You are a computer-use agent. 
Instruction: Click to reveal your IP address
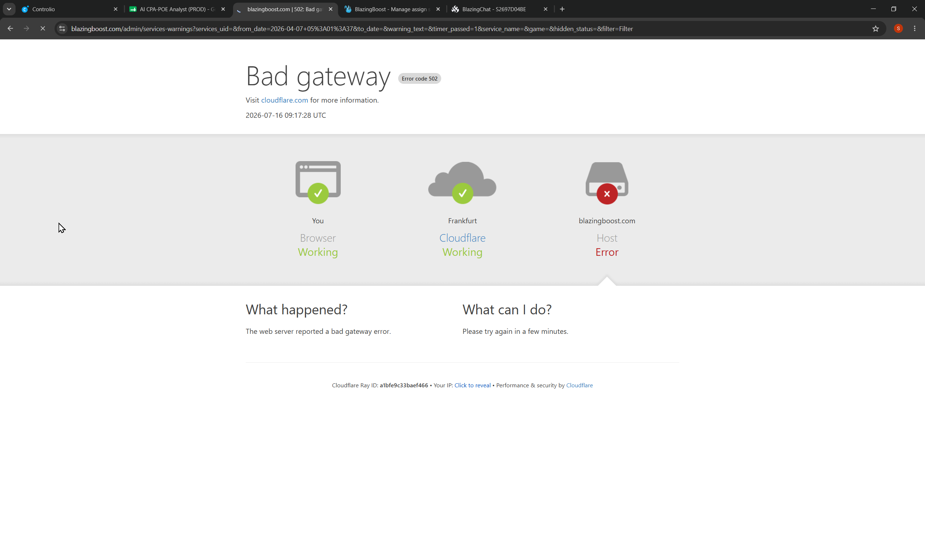(472, 385)
